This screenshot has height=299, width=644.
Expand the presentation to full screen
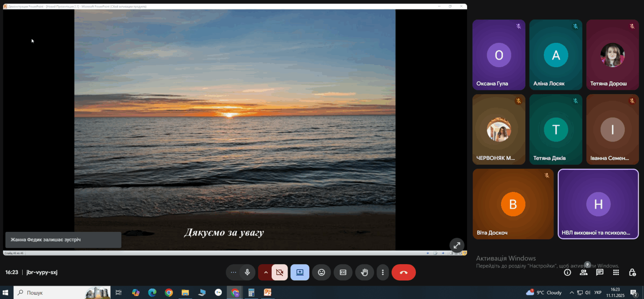click(x=457, y=245)
